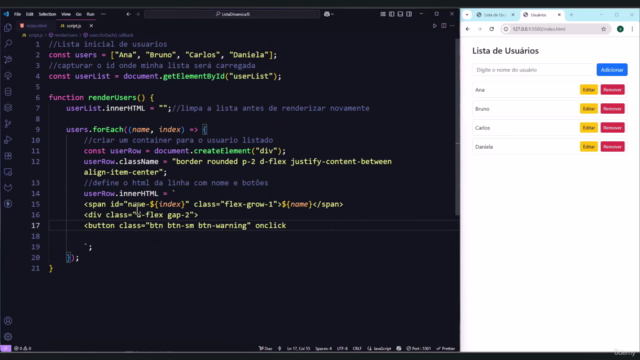Open errors and warnings count in status bar
Viewport: 640px width, 360px height.
[x=23, y=349]
